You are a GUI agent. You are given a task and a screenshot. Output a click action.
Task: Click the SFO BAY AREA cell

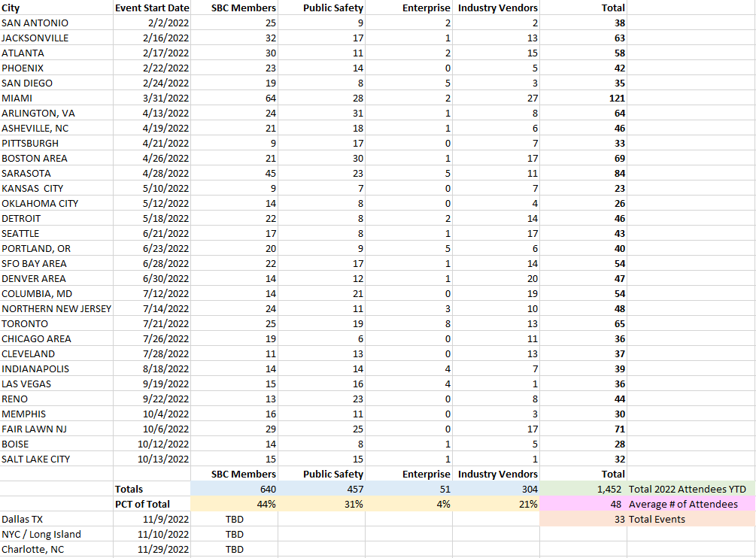click(x=56, y=263)
